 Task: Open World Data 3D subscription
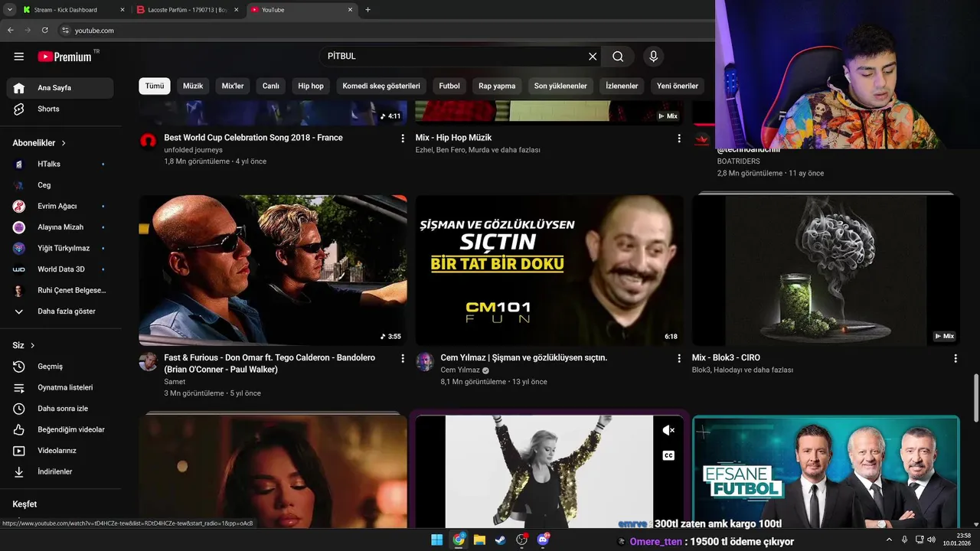(60, 269)
